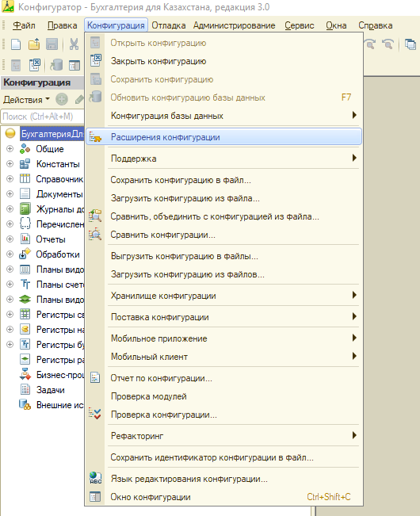
Task: Expand the Справочники tree node
Action: click(10, 178)
